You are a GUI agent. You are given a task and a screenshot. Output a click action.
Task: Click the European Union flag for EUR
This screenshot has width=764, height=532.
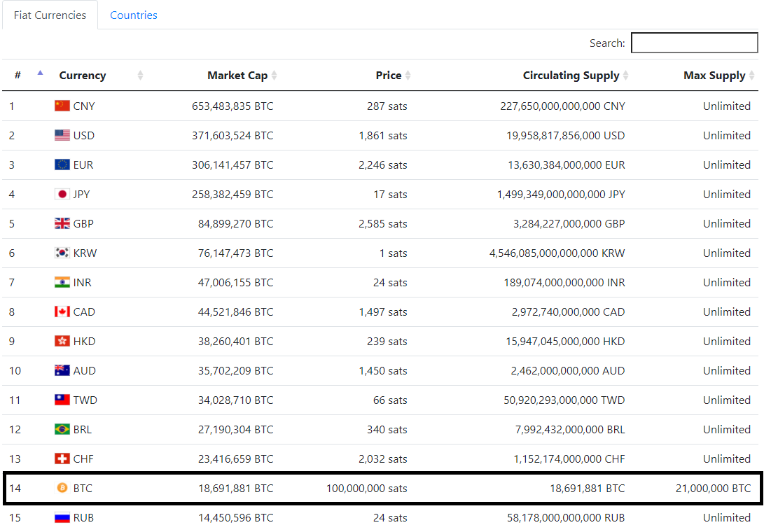(62, 164)
